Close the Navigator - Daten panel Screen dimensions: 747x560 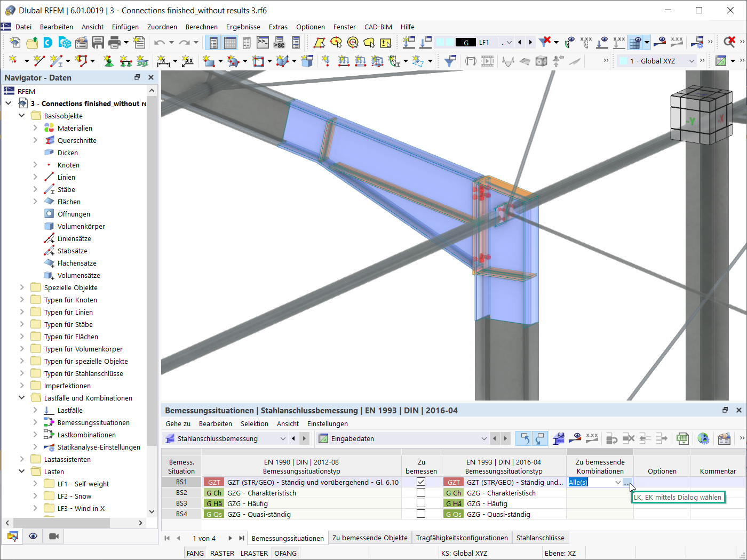pos(151,77)
